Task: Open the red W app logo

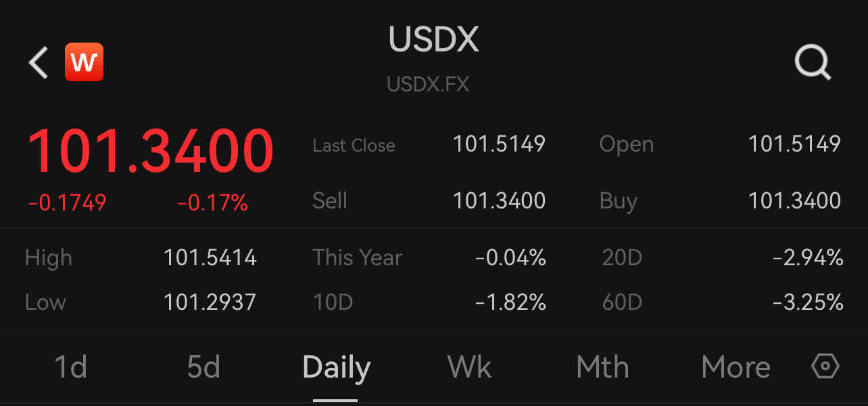Action: pos(84,62)
